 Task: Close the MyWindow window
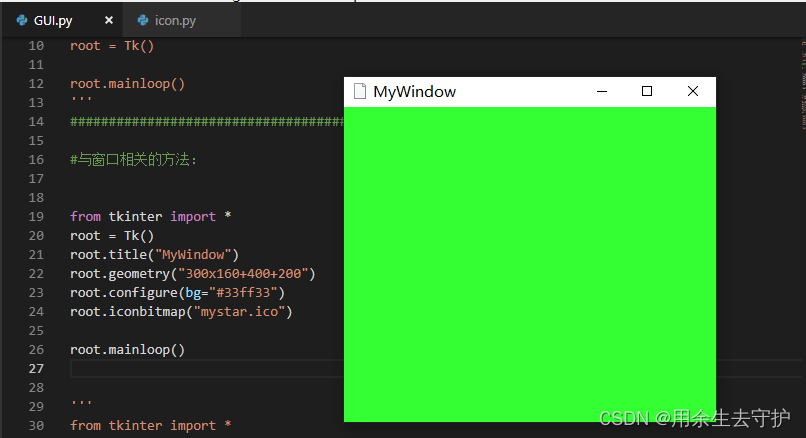coord(692,92)
